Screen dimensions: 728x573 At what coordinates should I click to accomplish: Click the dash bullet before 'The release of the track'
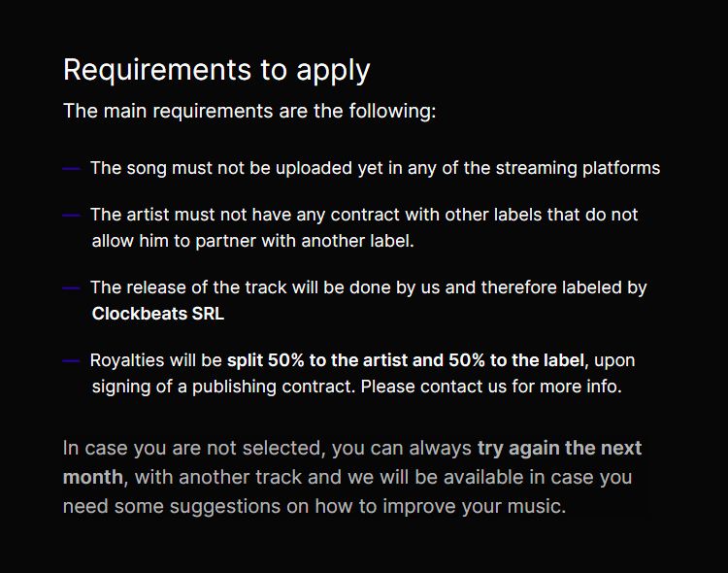pos(71,288)
